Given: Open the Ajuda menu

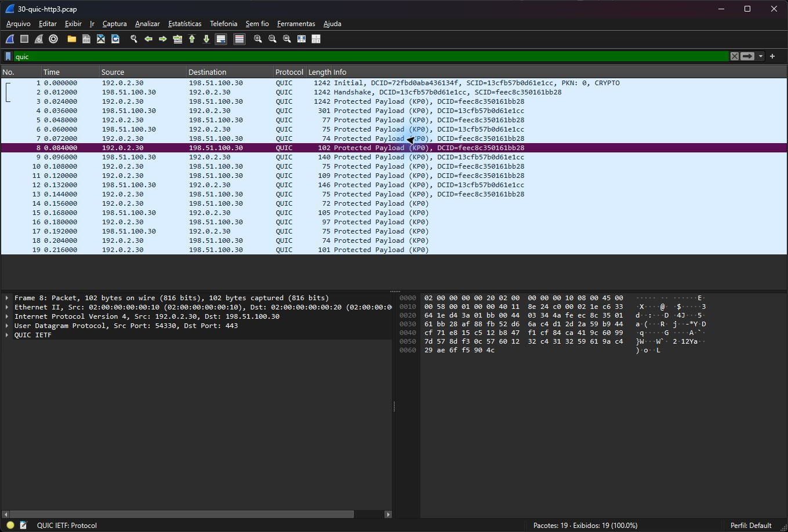Looking at the screenshot, I should (332, 24).
